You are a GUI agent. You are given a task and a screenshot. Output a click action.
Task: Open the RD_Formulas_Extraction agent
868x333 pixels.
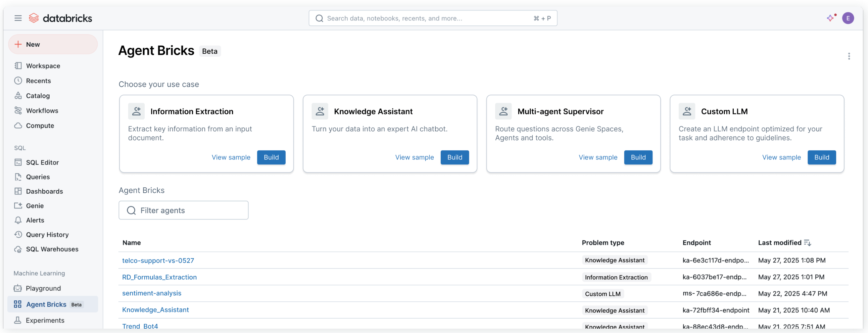point(159,277)
